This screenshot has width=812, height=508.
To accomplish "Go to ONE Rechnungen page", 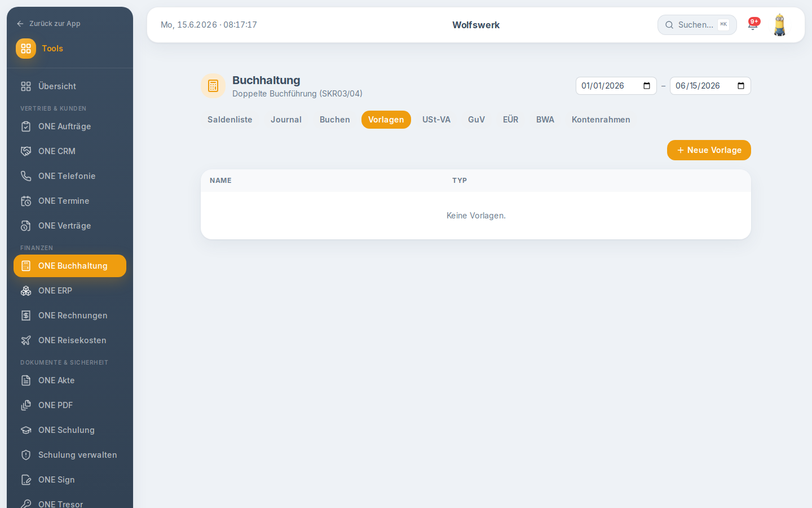I will [x=70, y=316].
